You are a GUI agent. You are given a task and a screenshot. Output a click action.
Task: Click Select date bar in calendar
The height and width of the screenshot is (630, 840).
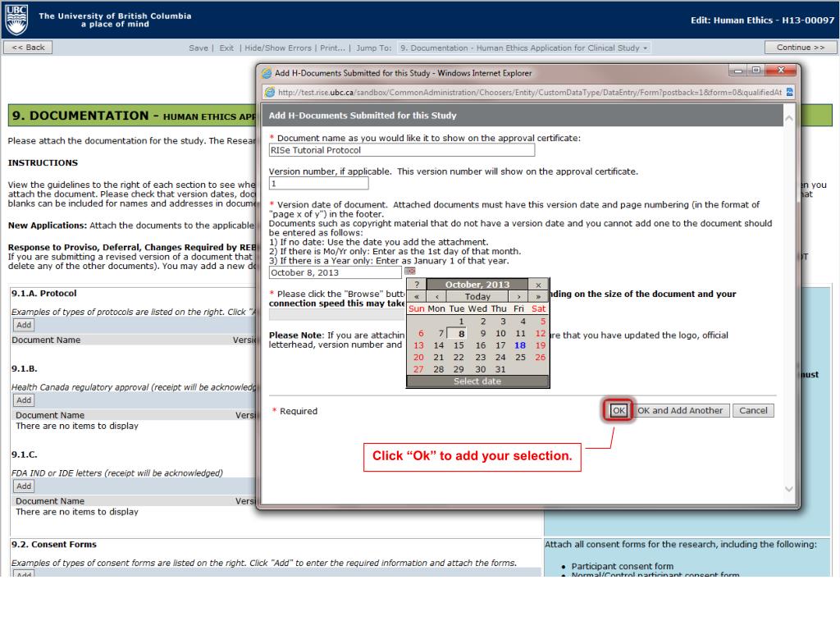[477, 381]
